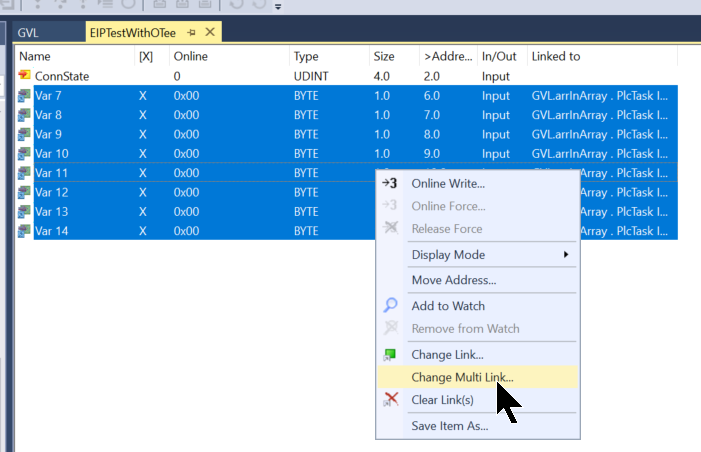Viewport: 701px width, 452px height.
Task: Click the Type column header
Action: (x=306, y=57)
